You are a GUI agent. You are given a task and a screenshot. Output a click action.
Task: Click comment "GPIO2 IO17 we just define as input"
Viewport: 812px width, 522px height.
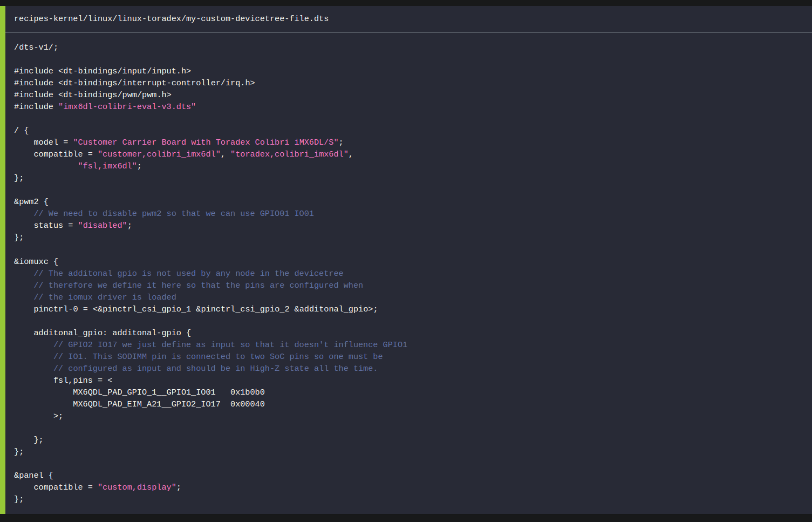(230, 345)
